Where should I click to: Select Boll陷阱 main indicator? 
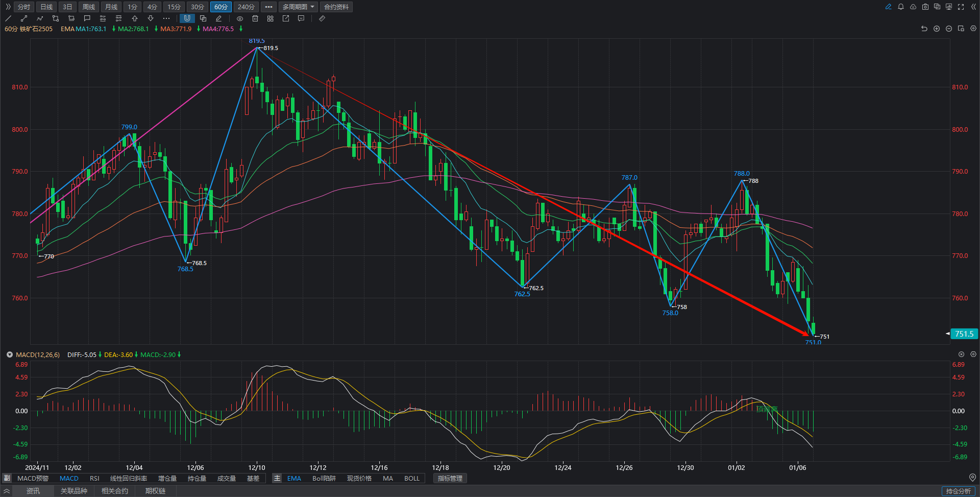[x=324, y=479]
